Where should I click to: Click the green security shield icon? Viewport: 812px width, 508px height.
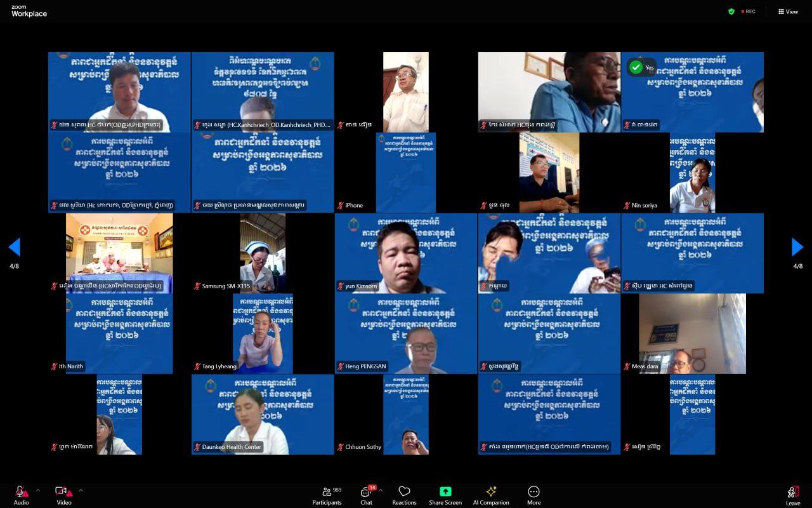(x=731, y=11)
